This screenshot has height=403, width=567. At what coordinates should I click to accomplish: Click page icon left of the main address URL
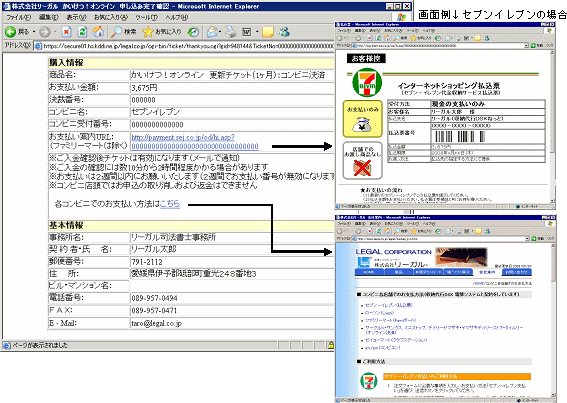point(38,46)
